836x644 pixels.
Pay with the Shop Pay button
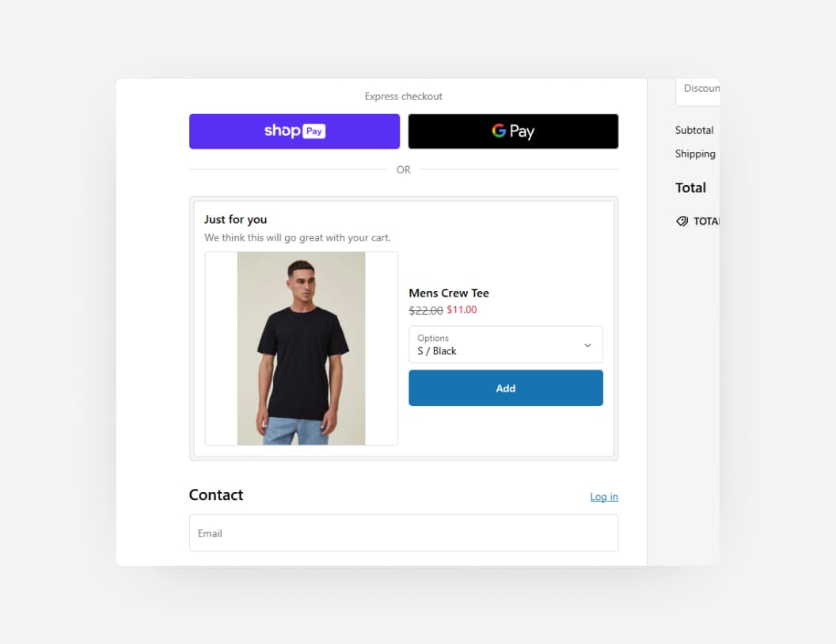coord(294,131)
